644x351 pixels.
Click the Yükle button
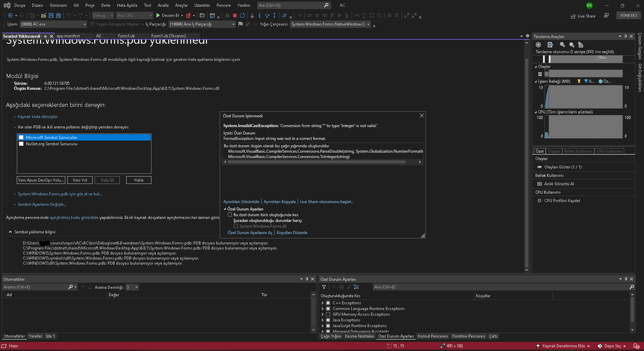[139, 180]
